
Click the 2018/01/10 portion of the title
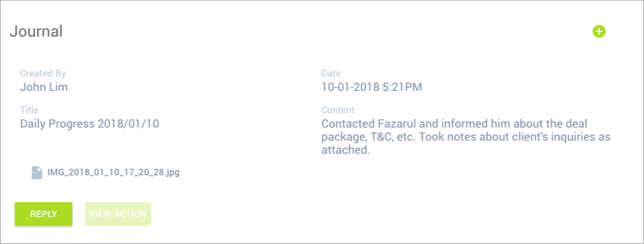coord(128,124)
